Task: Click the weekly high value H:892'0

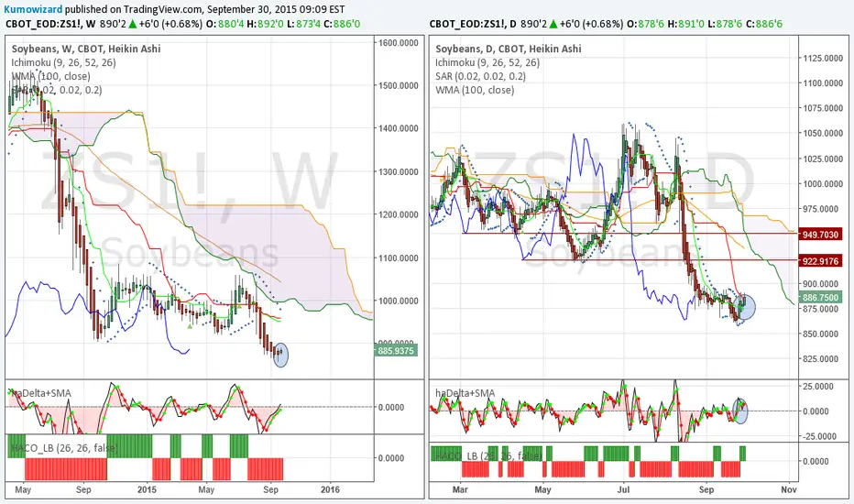Action: coord(265,24)
